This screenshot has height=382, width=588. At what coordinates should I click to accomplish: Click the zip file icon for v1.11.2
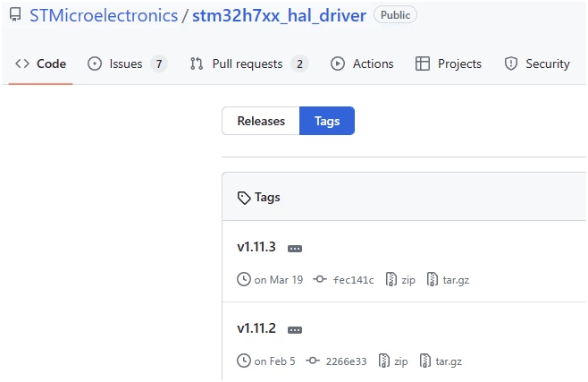pos(384,361)
